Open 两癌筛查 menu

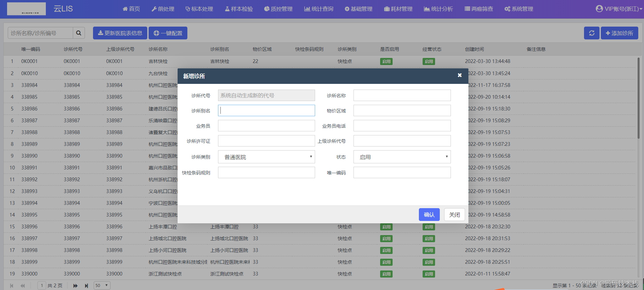[479, 9]
